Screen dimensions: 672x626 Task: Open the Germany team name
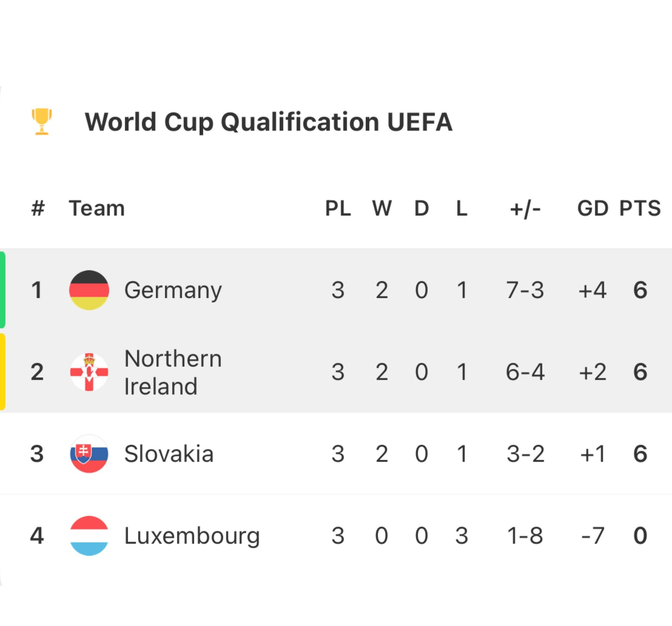click(173, 290)
